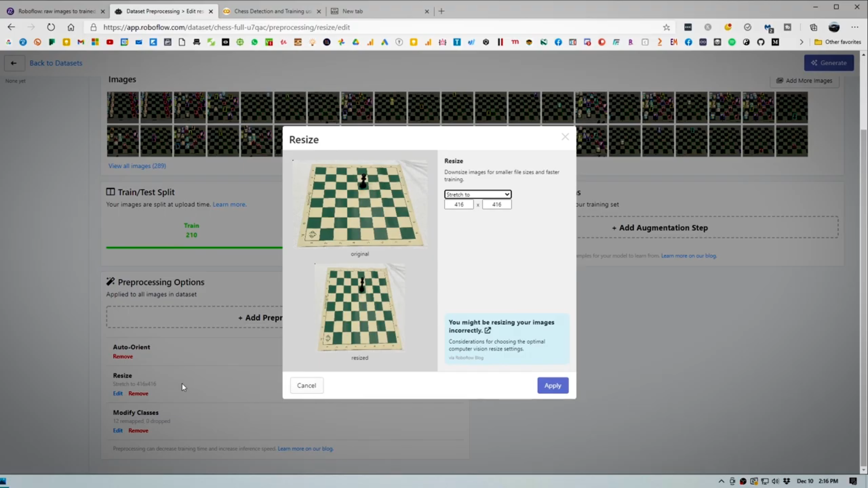The image size is (868, 488).
Task: Click the back arrow next to Back to Datasets
Action: click(14, 63)
